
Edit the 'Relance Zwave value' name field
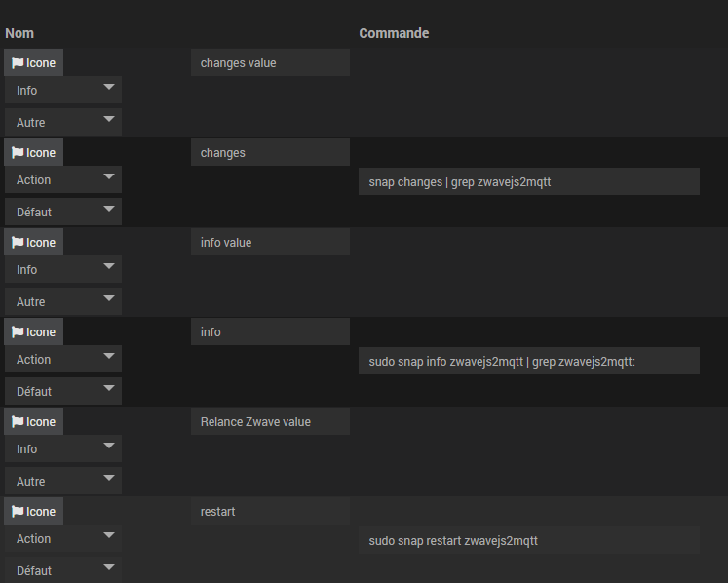point(270,421)
